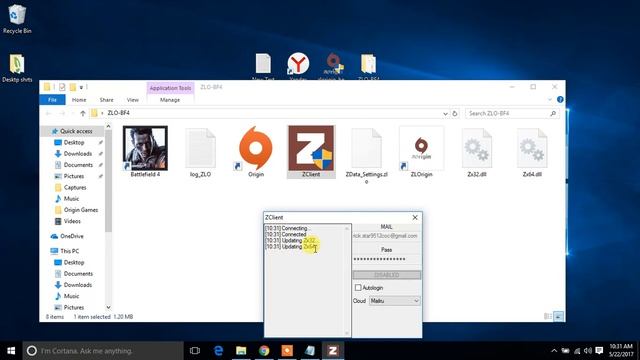Open the New Text document on desktop

pyautogui.click(x=263, y=65)
